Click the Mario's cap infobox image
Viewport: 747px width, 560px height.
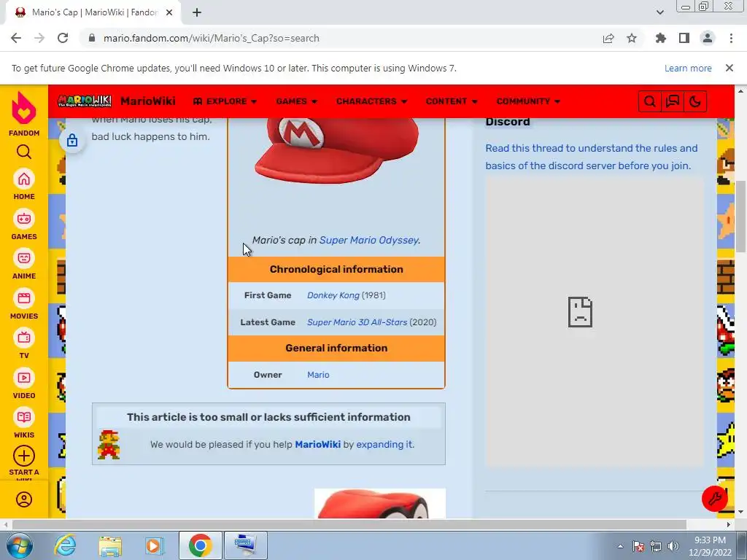pos(336,149)
